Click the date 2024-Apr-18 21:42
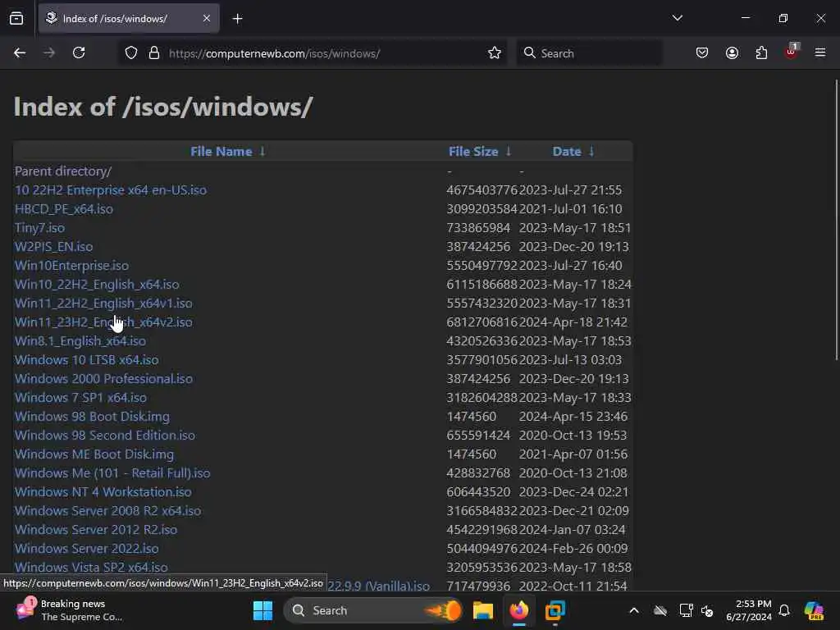Image resolution: width=840 pixels, height=630 pixels. tap(573, 322)
